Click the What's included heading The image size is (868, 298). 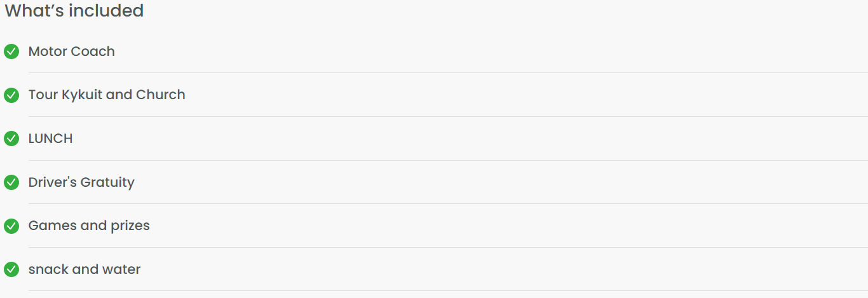point(74,11)
